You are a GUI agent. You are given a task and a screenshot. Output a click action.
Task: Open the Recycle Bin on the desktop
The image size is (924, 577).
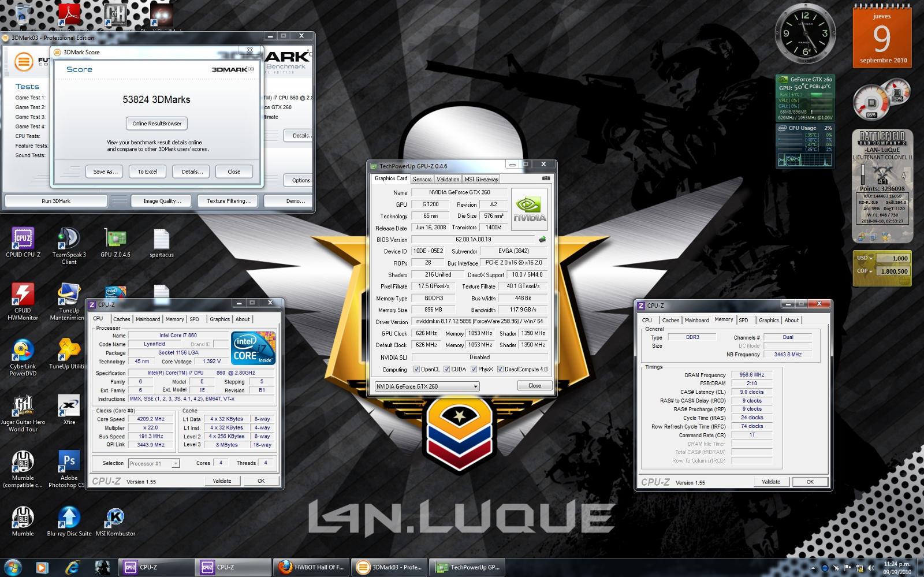point(23,14)
